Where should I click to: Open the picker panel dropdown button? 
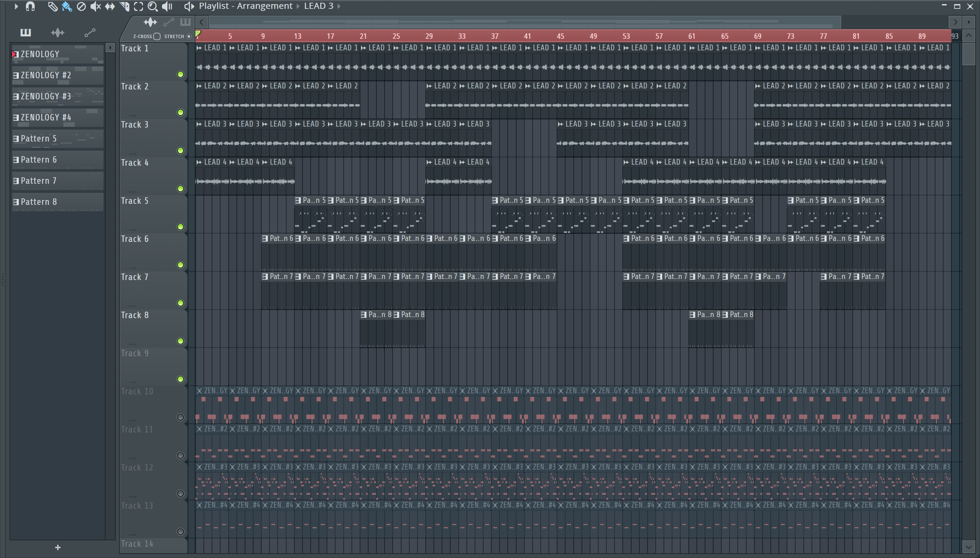pos(110,48)
